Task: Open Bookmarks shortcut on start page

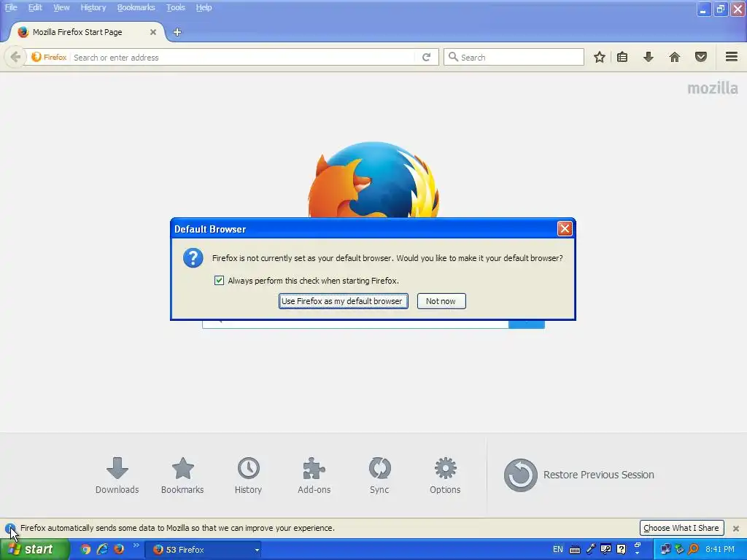Action: click(182, 475)
